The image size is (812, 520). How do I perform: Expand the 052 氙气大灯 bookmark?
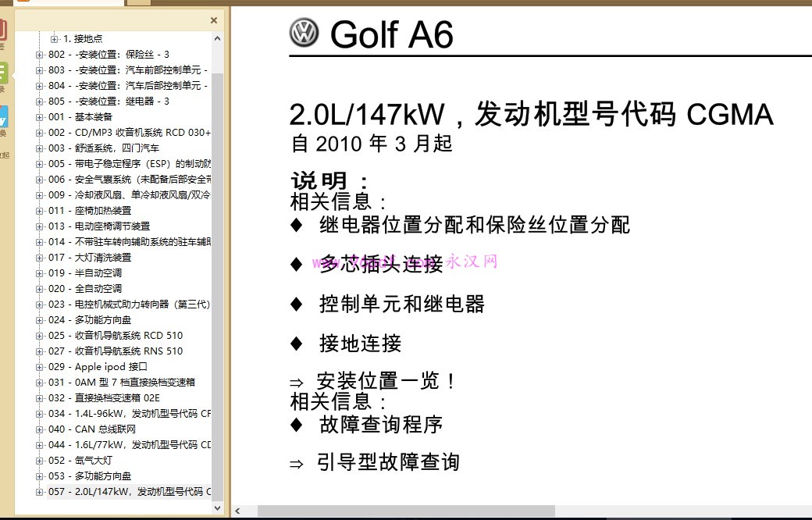(39, 461)
